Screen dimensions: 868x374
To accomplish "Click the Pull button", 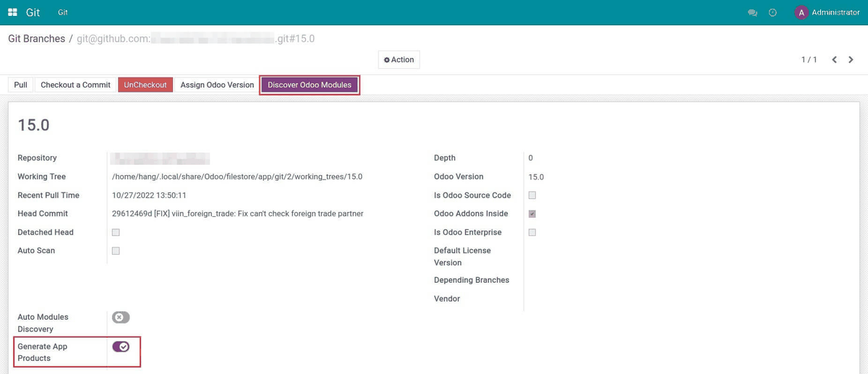I will (21, 85).
